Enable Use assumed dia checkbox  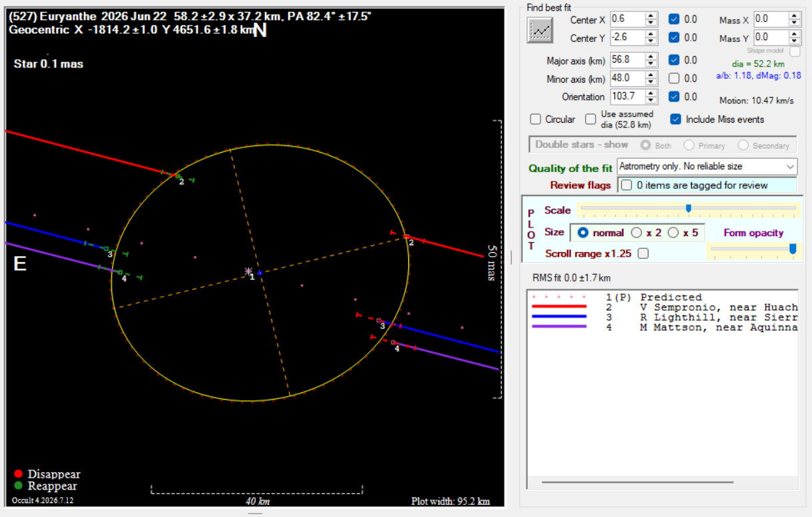tap(590, 119)
